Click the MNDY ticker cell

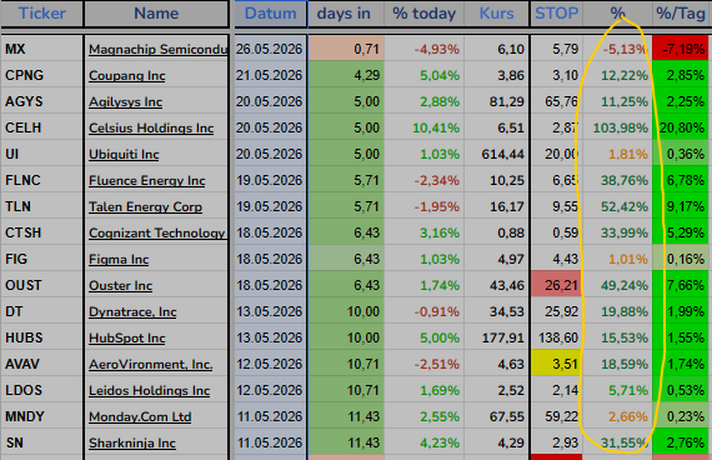pos(42,417)
